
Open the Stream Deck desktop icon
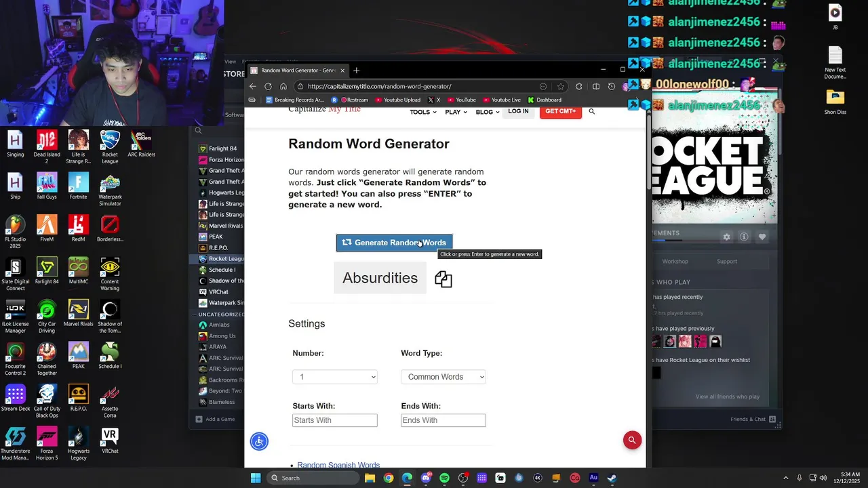click(15, 399)
